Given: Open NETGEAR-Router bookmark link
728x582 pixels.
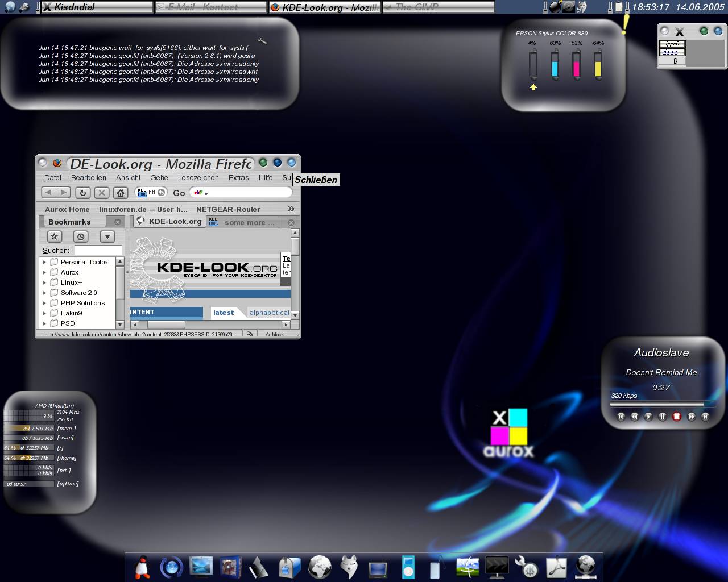Looking at the screenshot, I should [x=228, y=209].
